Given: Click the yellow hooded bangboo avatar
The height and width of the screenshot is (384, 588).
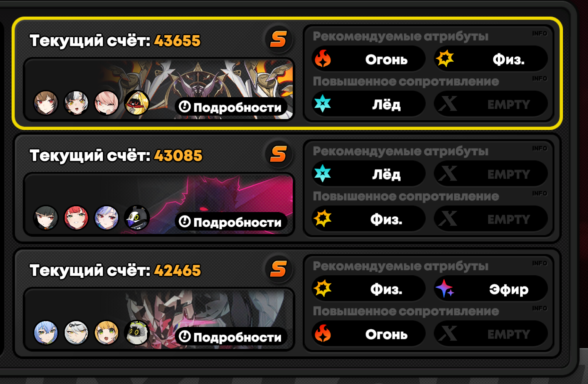Looking at the screenshot, I should pyautogui.click(x=137, y=103).
